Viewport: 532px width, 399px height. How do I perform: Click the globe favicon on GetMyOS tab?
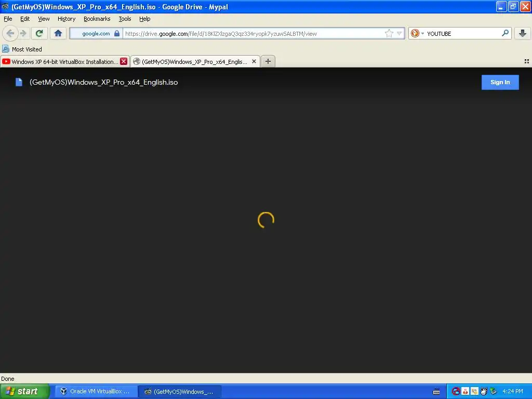(x=137, y=61)
